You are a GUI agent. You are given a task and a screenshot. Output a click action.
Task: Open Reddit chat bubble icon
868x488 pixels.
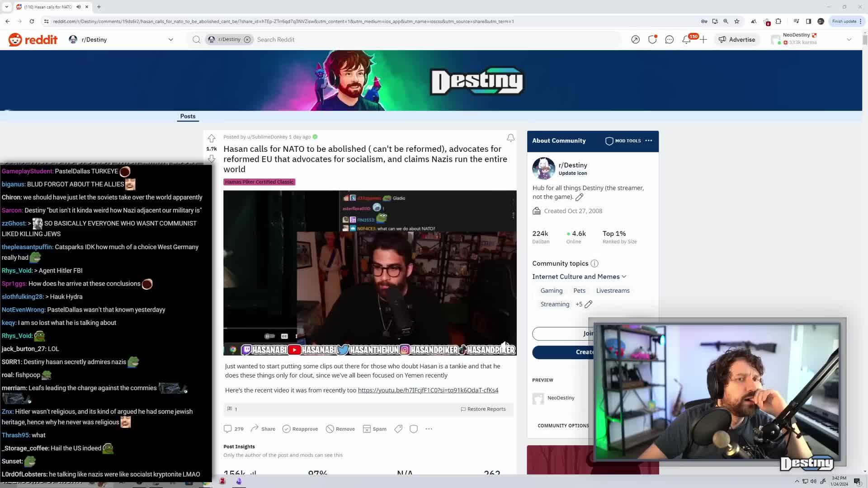click(669, 40)
